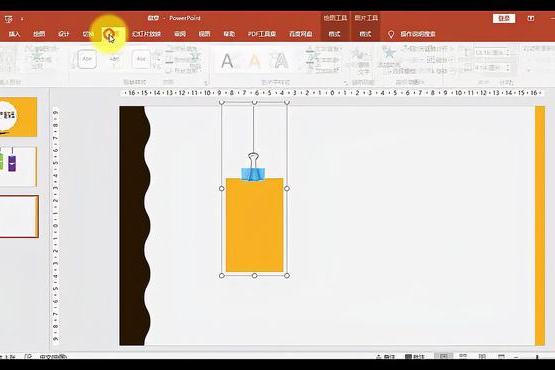Viewport: 555px width, 370px height.
Task: Click the bottom-right selection handle
Action: click(287, 275)
